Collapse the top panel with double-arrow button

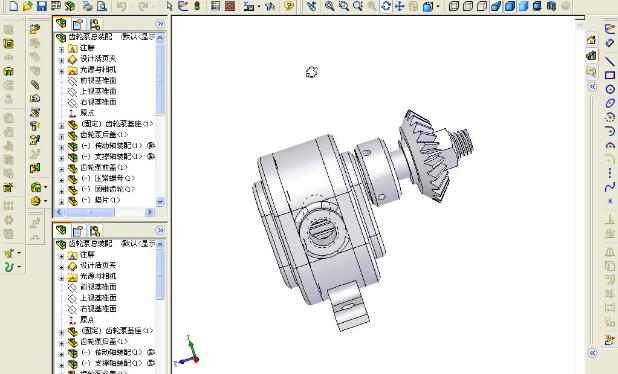point(160,24)
